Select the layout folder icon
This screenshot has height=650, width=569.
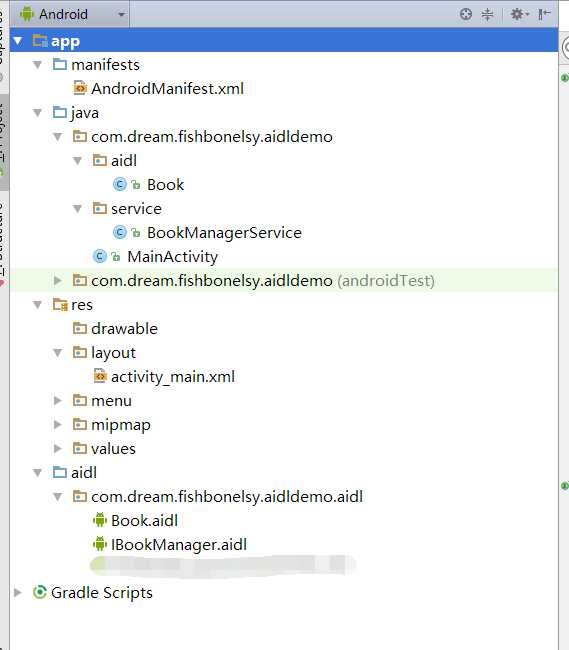pos(80,353)
